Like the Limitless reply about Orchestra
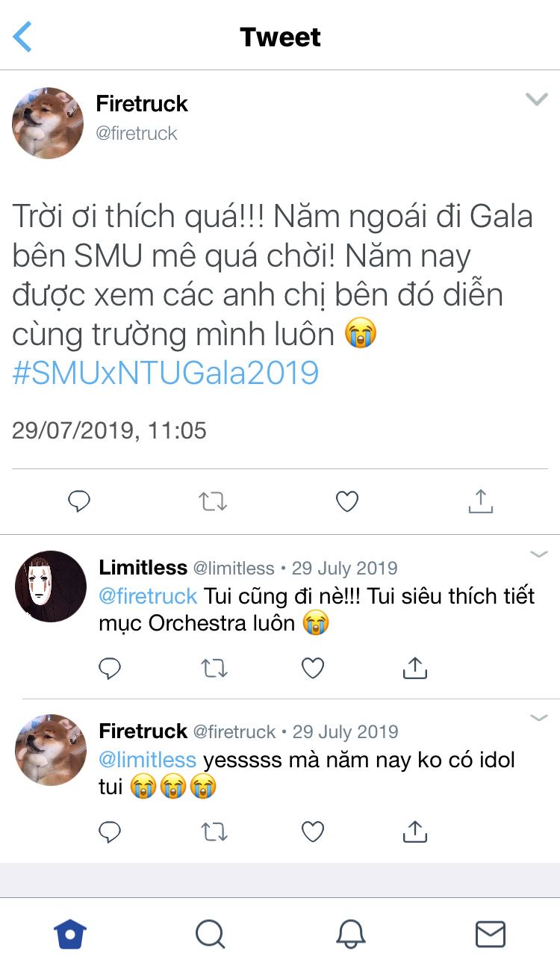The width and height of the screenshot is (560, 969). pyautogui.click(x=312, y=668)
